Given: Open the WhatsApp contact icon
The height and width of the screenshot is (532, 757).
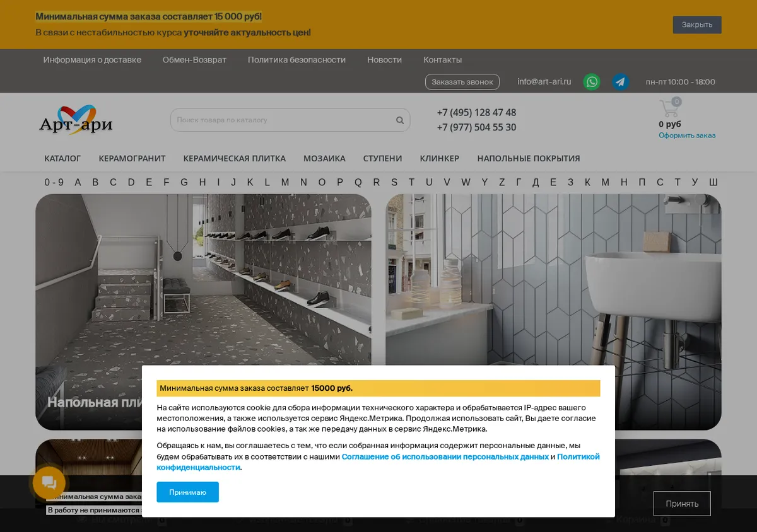Looking at the screenshot, I should [592, 82].
